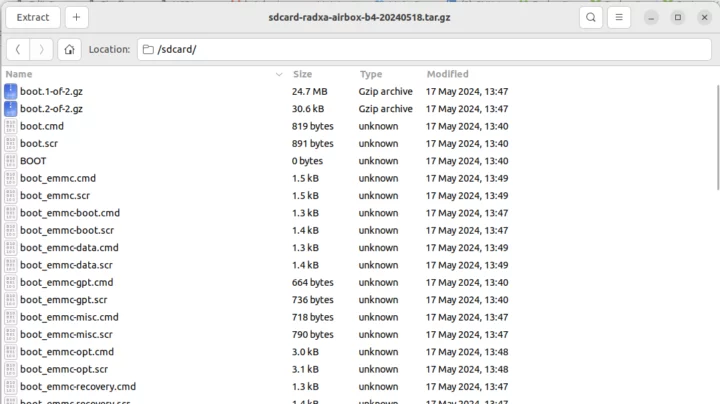Screen dimensions: 720x404
Task: Select the boot.cmd file
Action: 42,126
